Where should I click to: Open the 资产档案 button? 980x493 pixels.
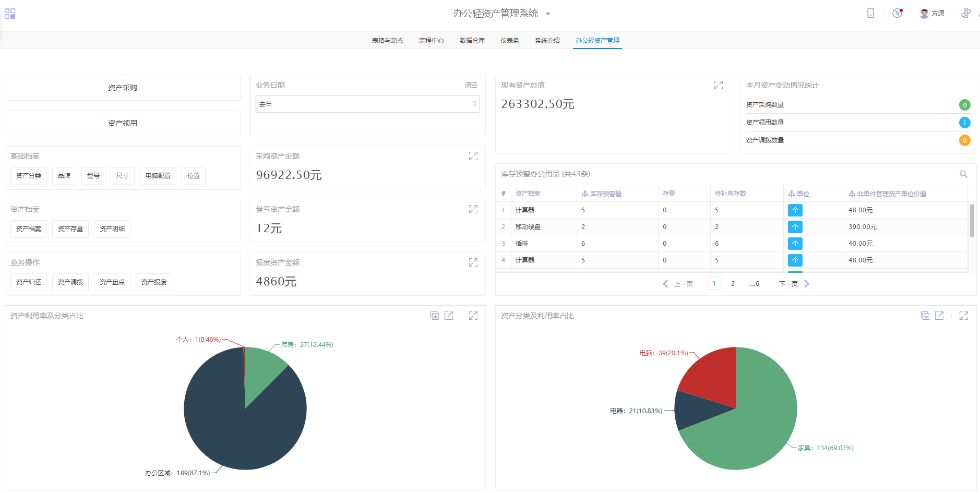29,229
